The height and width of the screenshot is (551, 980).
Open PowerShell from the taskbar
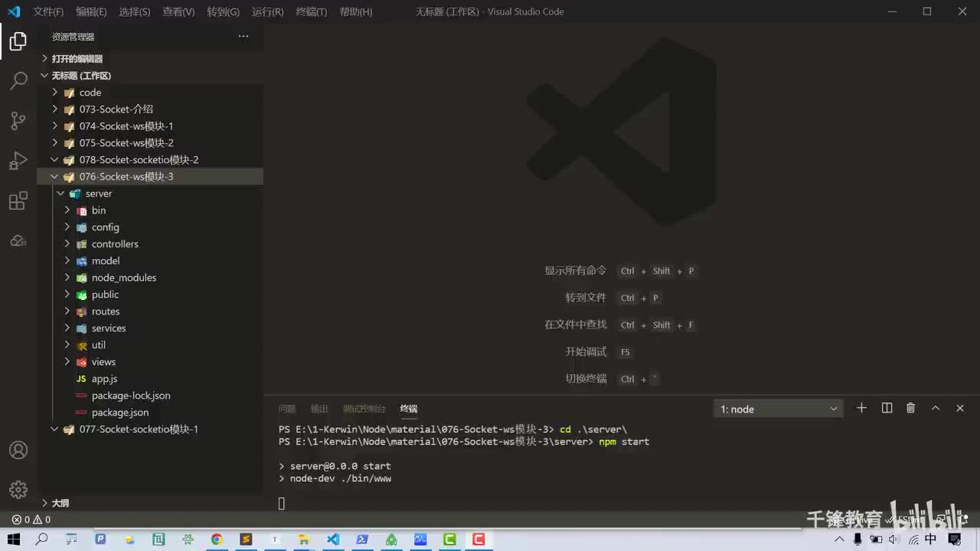[362, 540]
